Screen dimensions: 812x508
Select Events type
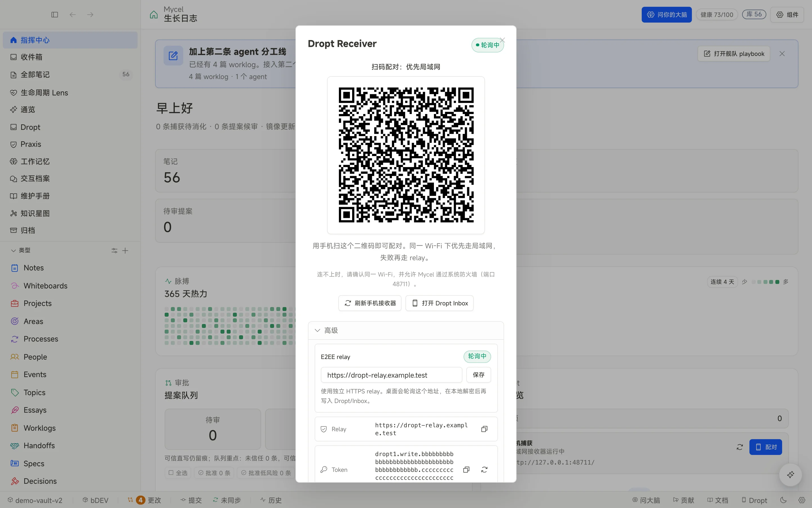70,375
